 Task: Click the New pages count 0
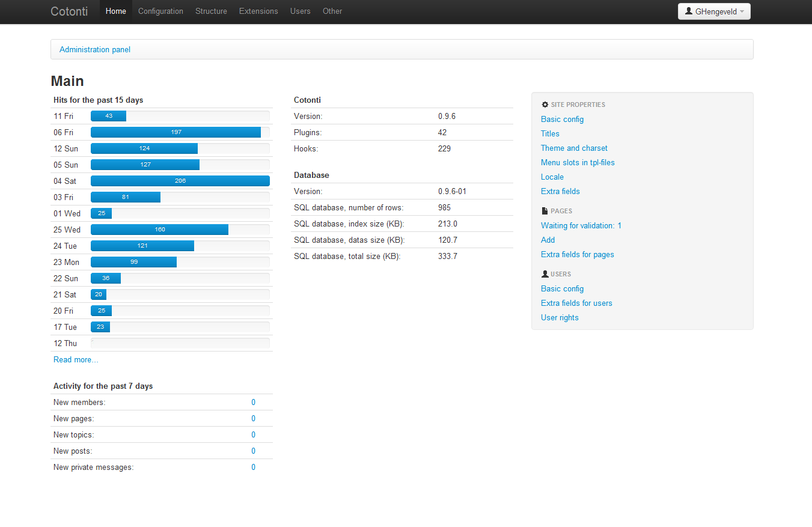point(254,419)
